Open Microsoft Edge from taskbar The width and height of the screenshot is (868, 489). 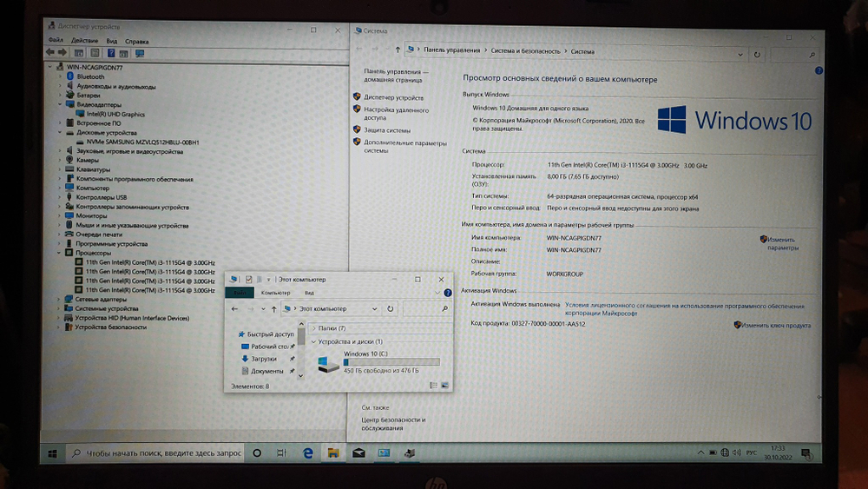coord(308,453)
